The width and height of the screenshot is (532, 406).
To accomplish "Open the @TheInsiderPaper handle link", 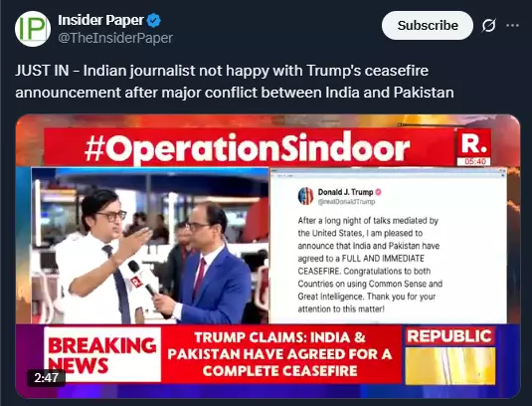I will coord(115,38).
